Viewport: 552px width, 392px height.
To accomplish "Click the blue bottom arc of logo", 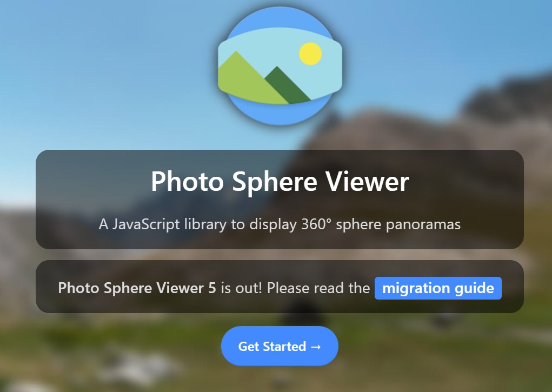I will click(280, 112).
